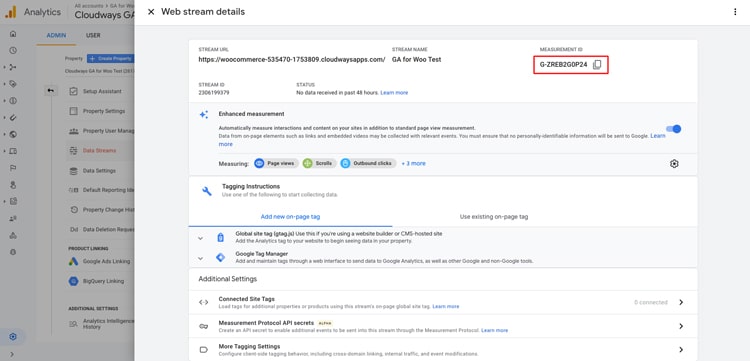This screenshot has width=750, height=361.
Task: Click the Enhanced measurement sparkle icon
Action: [x=204, y=115]
